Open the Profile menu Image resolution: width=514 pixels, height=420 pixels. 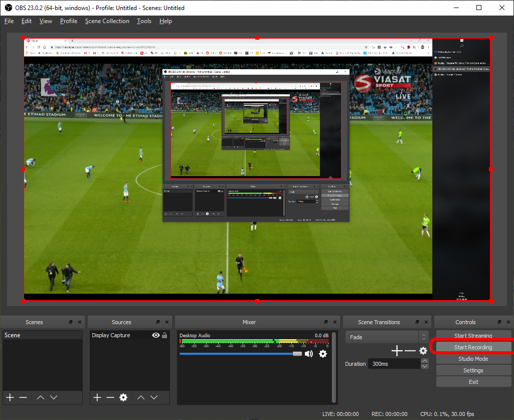click(69, 21)
